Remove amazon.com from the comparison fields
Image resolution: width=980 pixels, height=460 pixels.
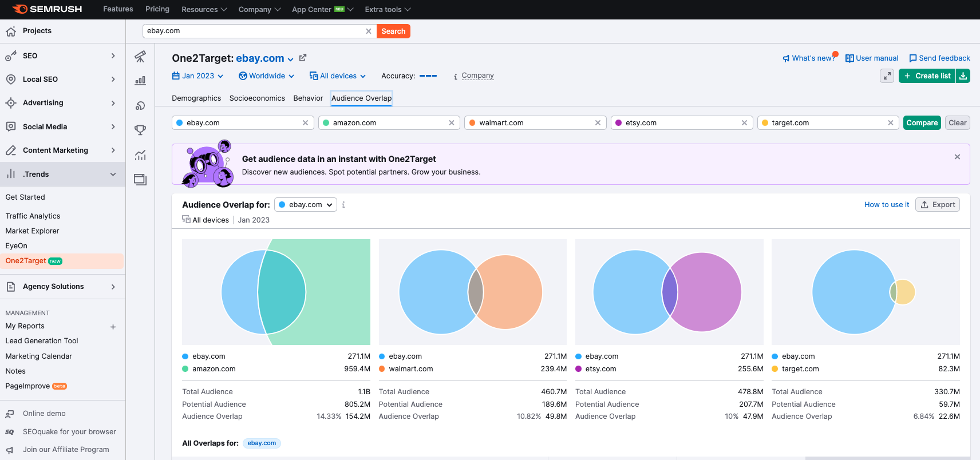(452, 123)
